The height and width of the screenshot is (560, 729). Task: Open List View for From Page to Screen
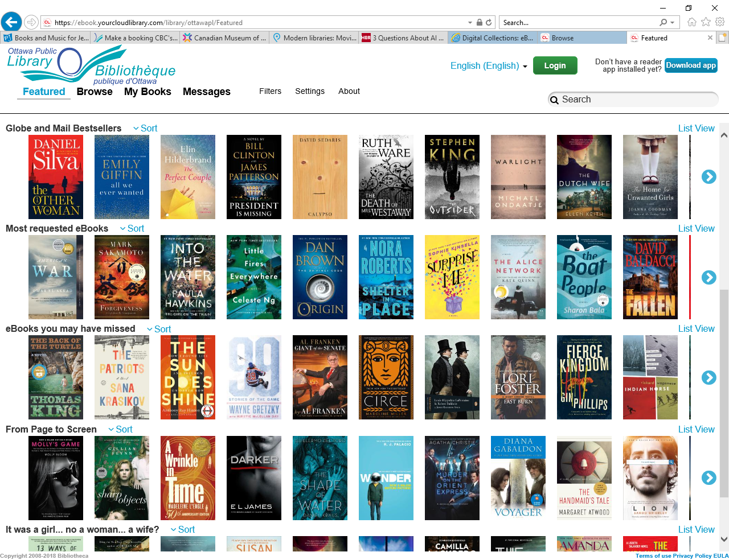click(x=696, y=430)
